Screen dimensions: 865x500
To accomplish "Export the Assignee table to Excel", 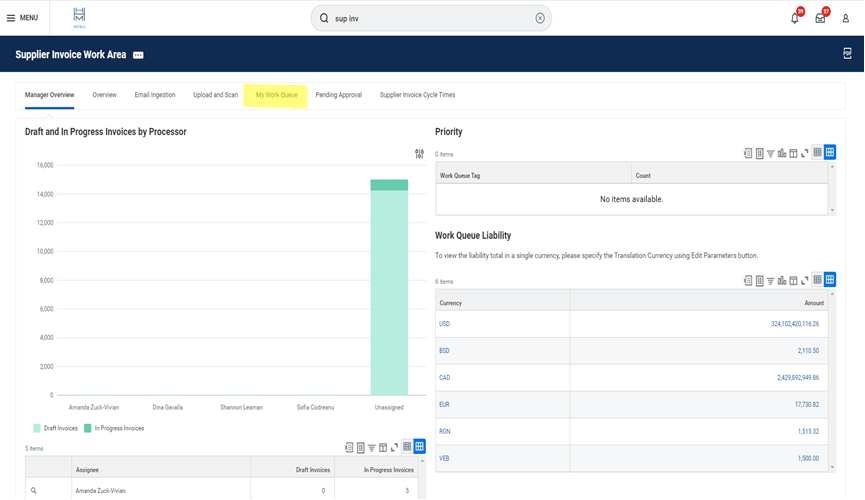I will point(349,448).
